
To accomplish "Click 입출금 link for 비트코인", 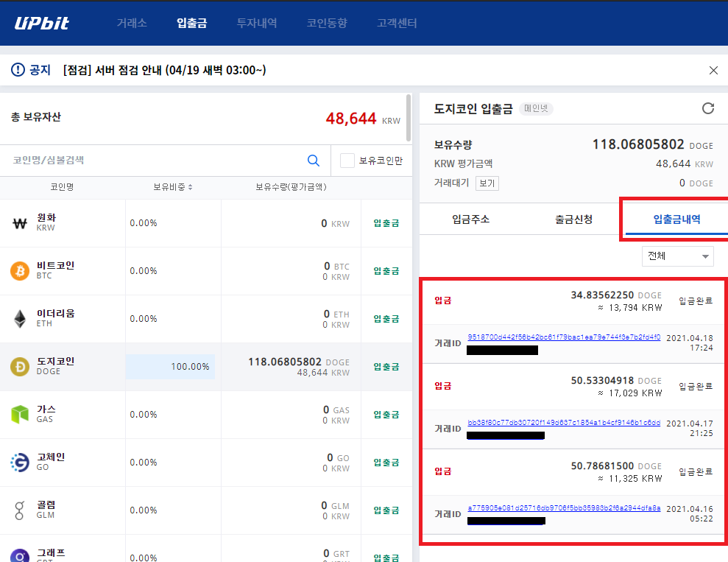I will click(386, 271).
